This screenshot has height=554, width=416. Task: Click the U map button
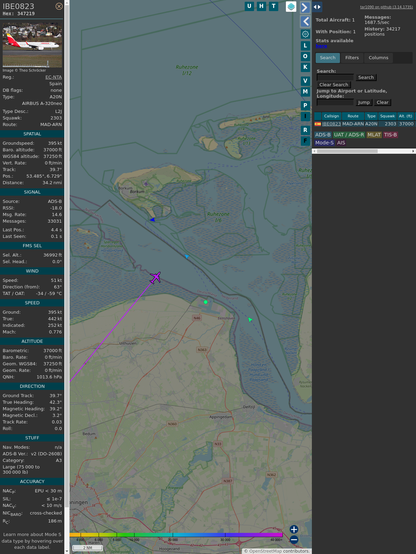[x=249, y=6]
